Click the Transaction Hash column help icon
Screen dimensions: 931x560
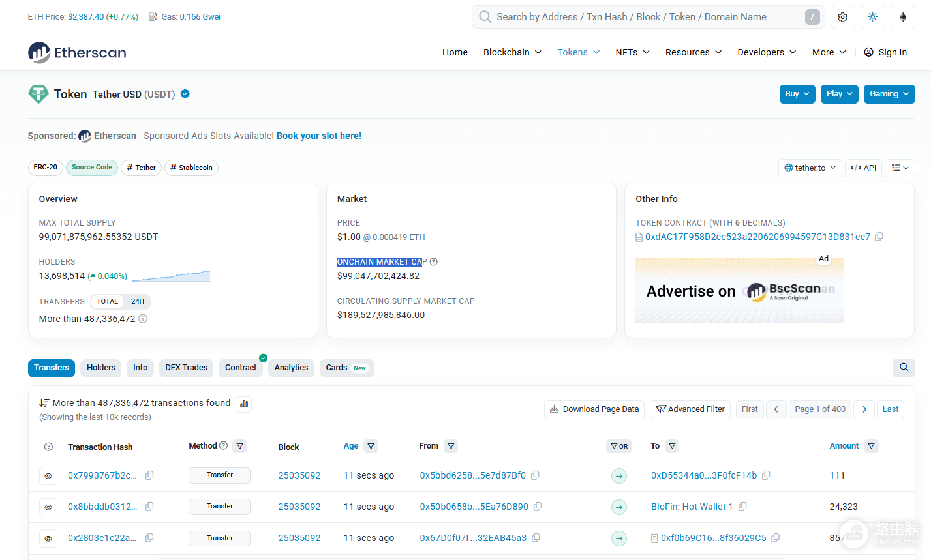[48, 447]
